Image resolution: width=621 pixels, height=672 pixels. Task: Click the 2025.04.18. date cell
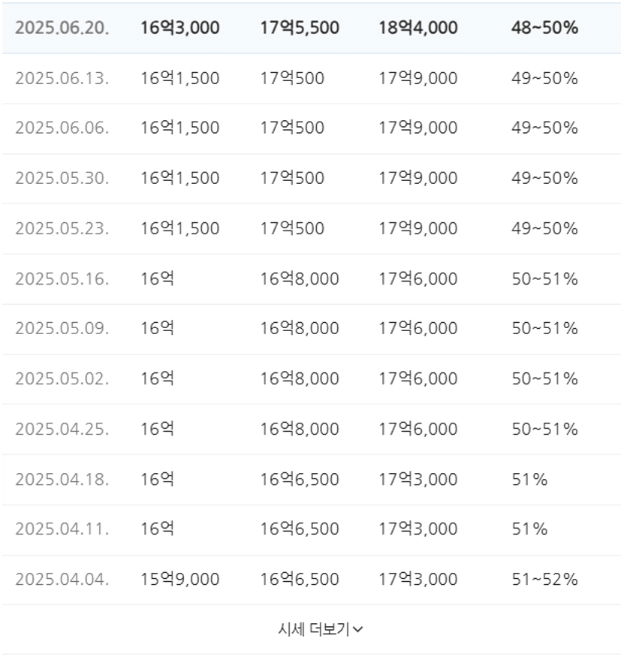click(x=62, y=480)
